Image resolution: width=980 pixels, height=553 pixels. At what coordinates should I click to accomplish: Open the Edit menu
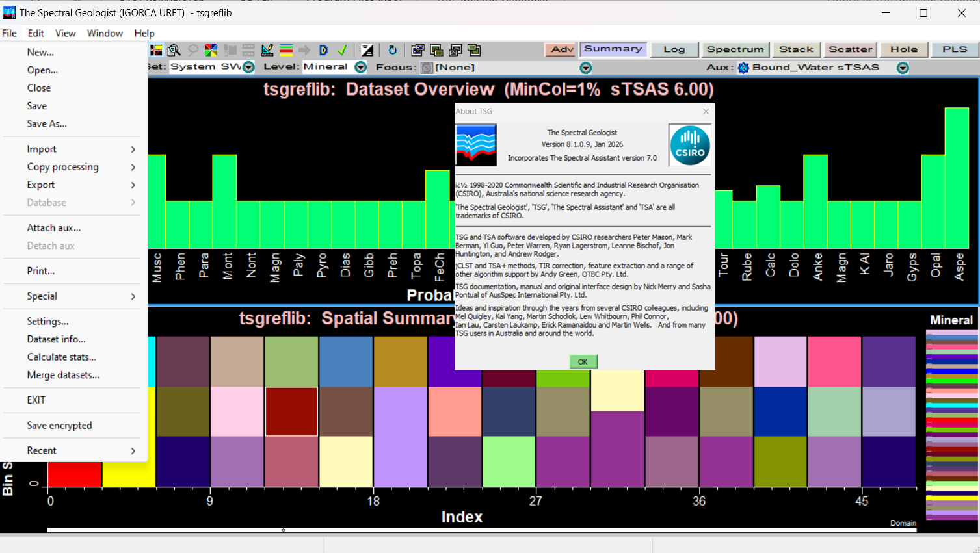coord(36,33)
